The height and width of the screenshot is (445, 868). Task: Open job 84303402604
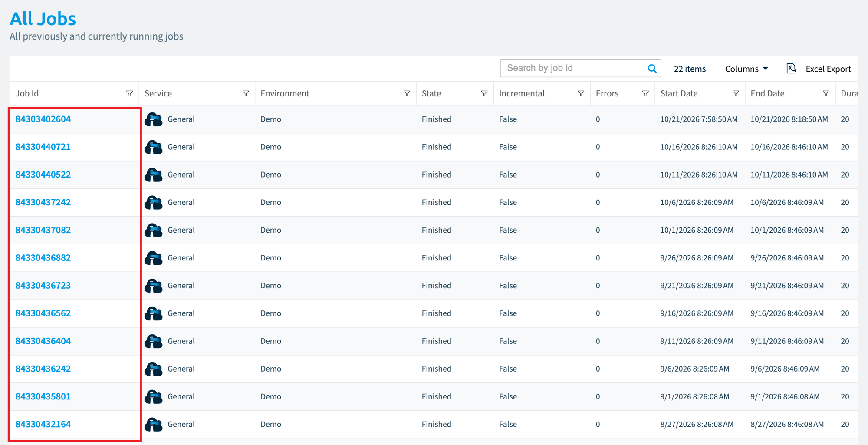[43, 119]
